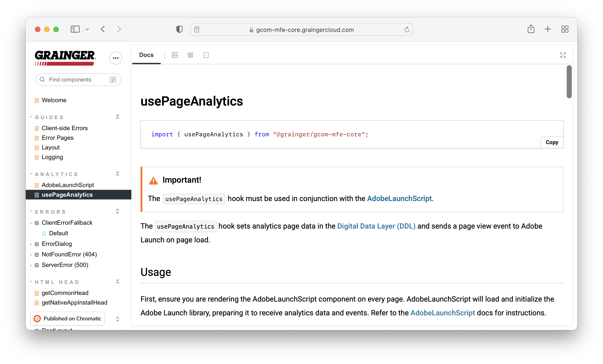Expand the ErrorDialog component
Viewport: 603px width, 364px height.
click(57, 244)
